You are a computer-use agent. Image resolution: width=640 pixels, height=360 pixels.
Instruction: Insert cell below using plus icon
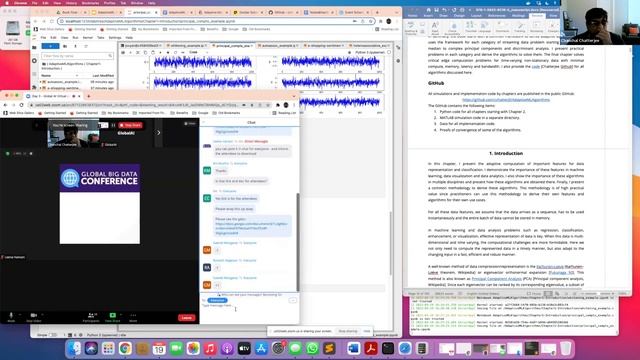point(130,52)
